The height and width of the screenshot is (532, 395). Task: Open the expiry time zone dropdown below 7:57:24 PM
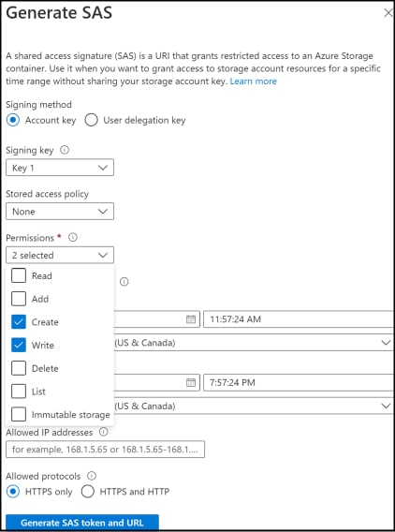point(254,406)
